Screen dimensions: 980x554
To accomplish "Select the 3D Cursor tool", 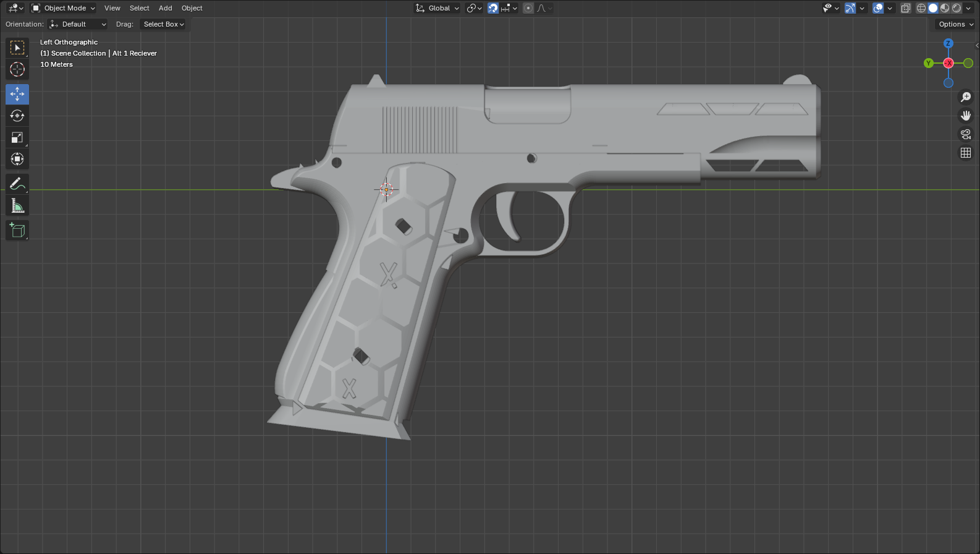I will click(x=17, y=69).
